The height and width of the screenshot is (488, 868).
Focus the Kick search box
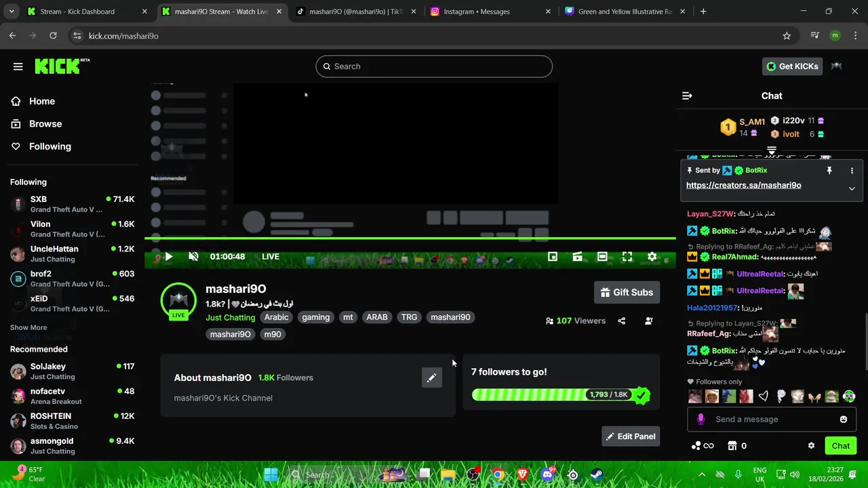tap(434, 66)
